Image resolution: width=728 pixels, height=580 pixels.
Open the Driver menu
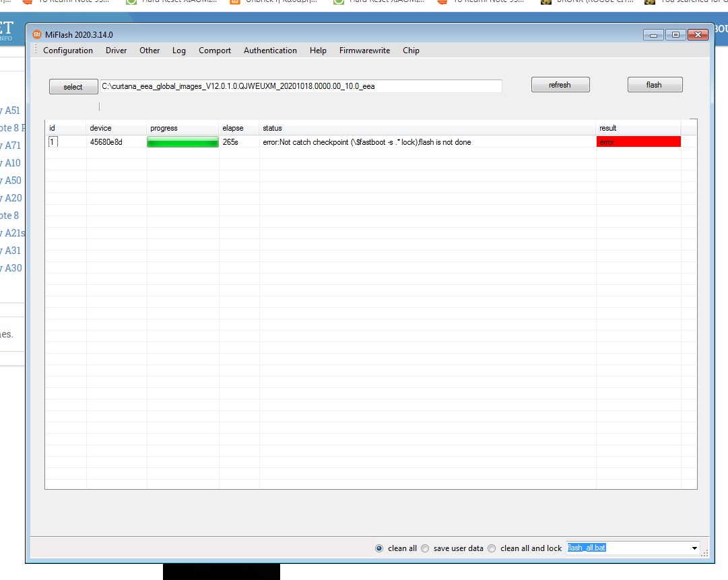click(x=116, y=50)
